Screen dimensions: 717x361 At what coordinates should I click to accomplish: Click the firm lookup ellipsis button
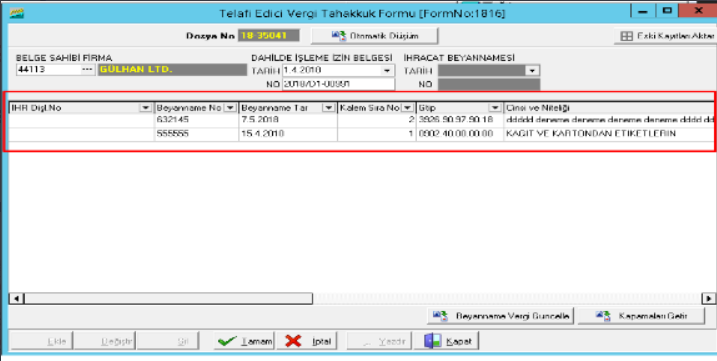(87, 70)
